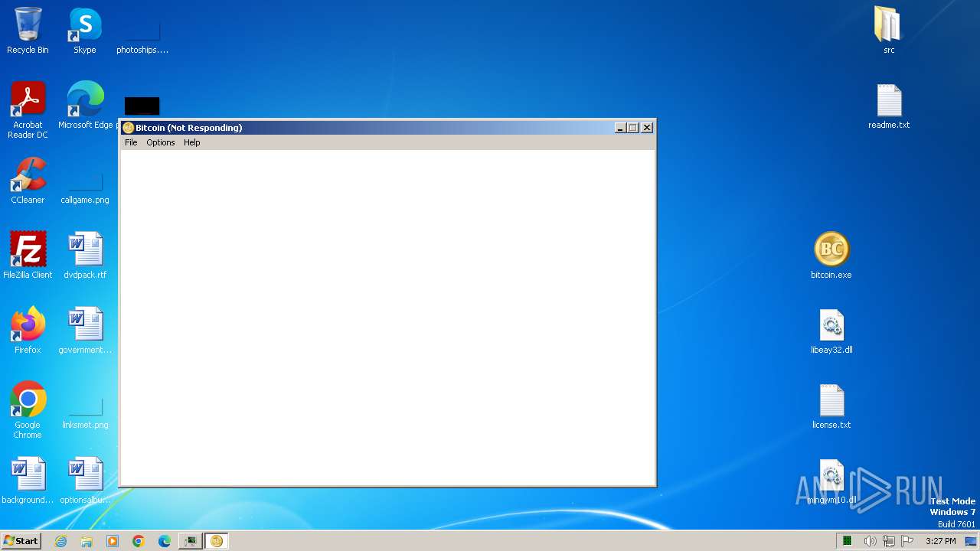
Task: Select the mingwm10.dll file icon
Action: click(x=831, y=481)
